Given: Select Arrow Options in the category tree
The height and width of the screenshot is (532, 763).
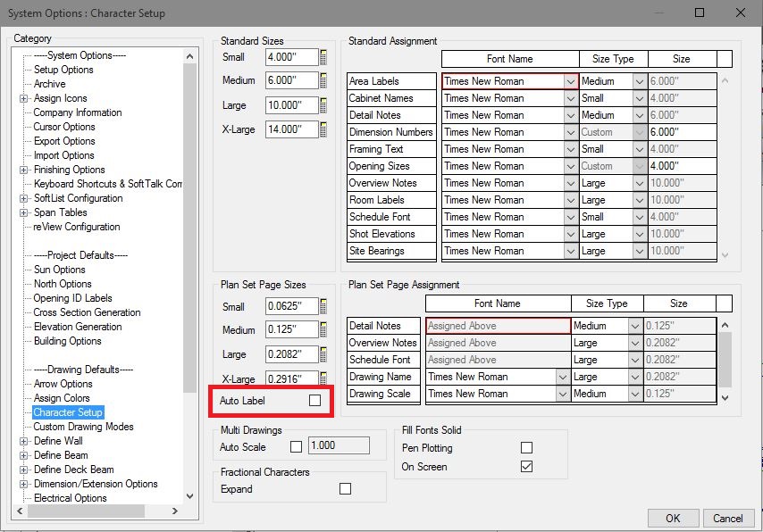Looking at the screenshot, I should (63, 384).
